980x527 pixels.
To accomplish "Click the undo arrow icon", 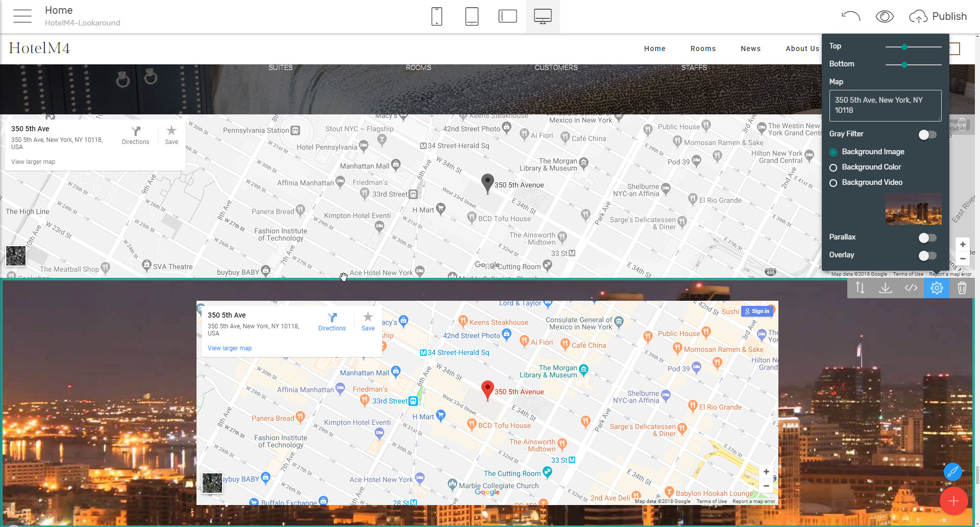I will [x=851, y=16].
